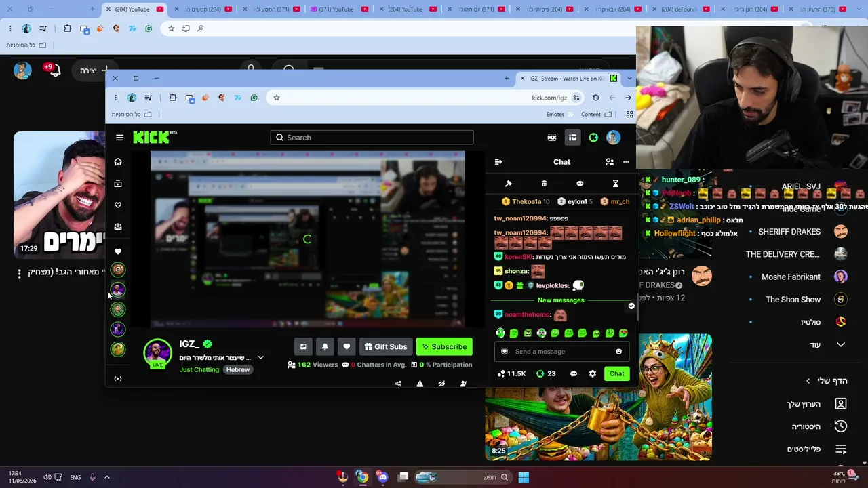Show hidden system tray icons

point(106,477)
